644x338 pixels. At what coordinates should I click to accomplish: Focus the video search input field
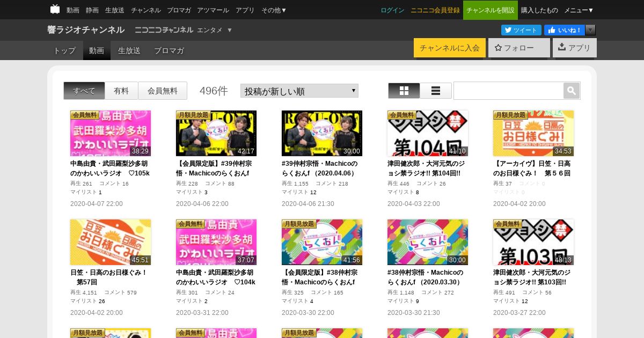coord(508,91)
